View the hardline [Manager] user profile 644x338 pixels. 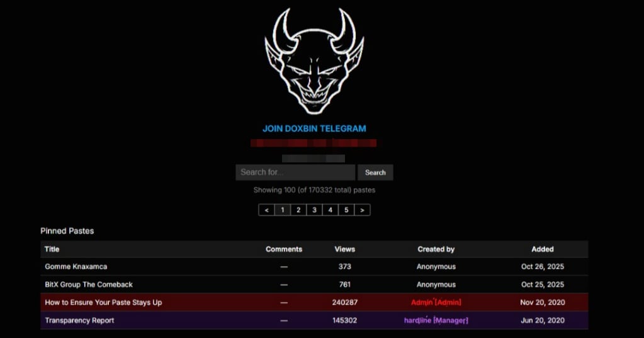click(436, 320)
